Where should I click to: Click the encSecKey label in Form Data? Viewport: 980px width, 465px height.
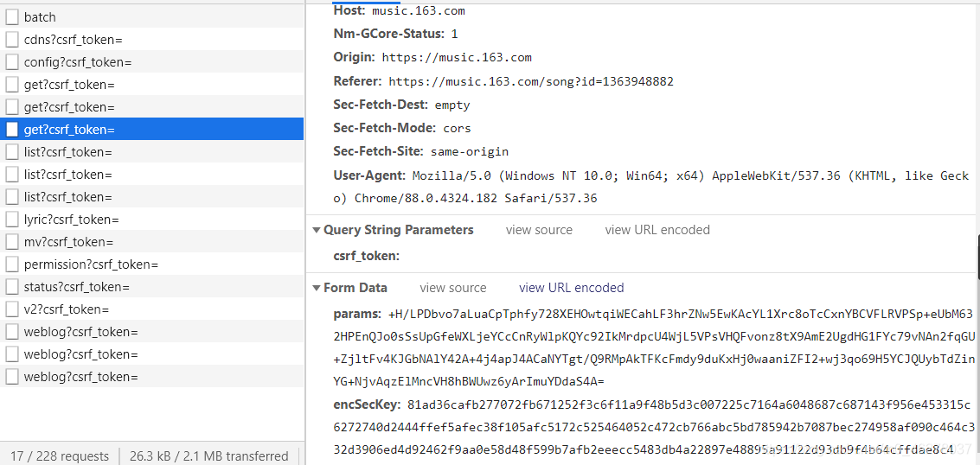(x=366, y=405)
